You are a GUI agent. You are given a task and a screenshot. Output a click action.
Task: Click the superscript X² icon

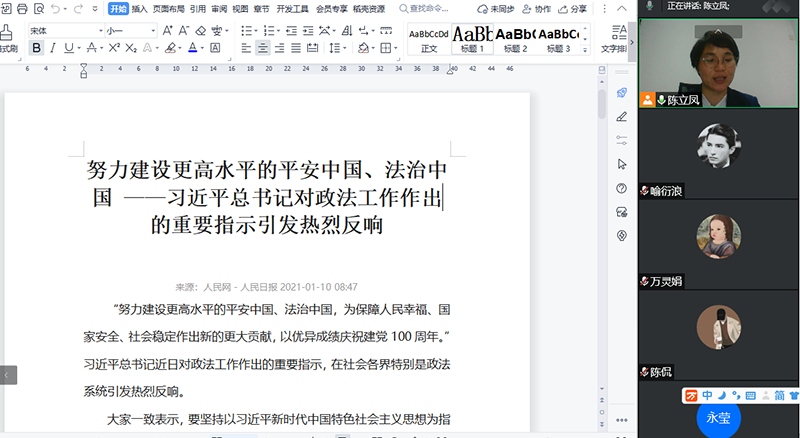[x=114, y=48]
